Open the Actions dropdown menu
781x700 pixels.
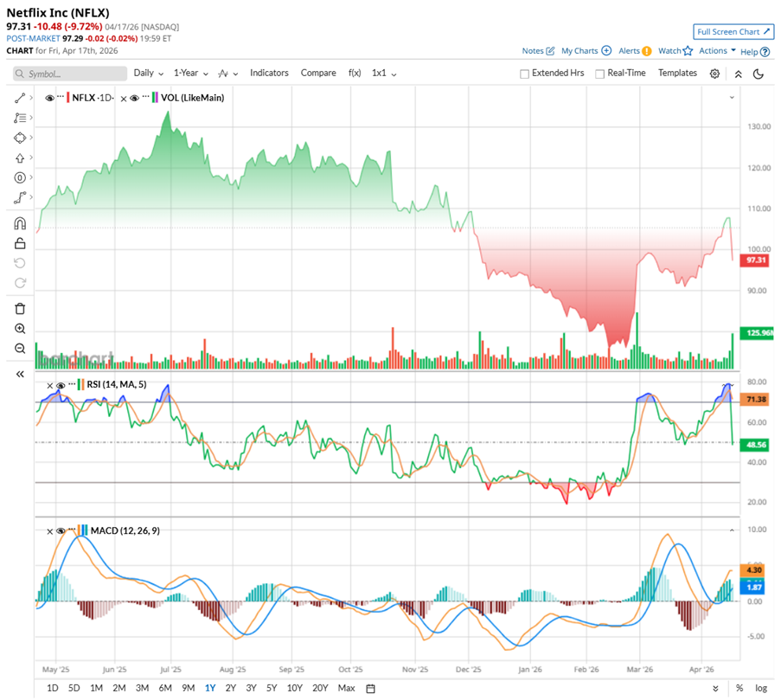coord(717,51)
